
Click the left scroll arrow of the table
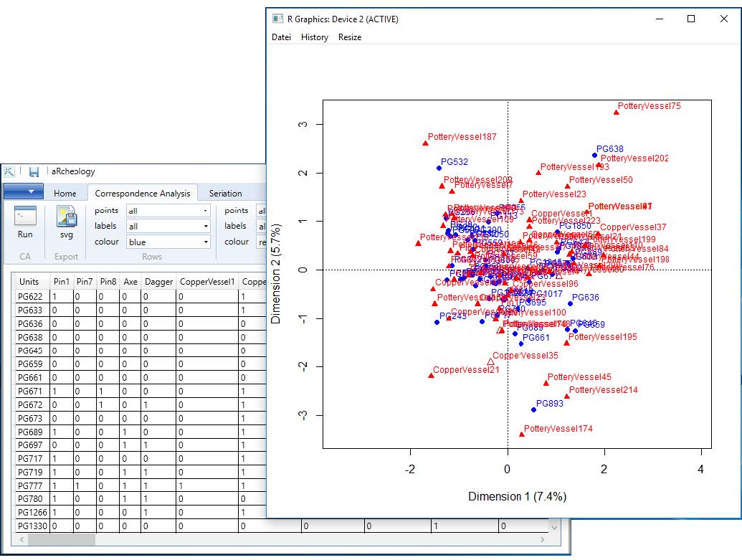22,539
